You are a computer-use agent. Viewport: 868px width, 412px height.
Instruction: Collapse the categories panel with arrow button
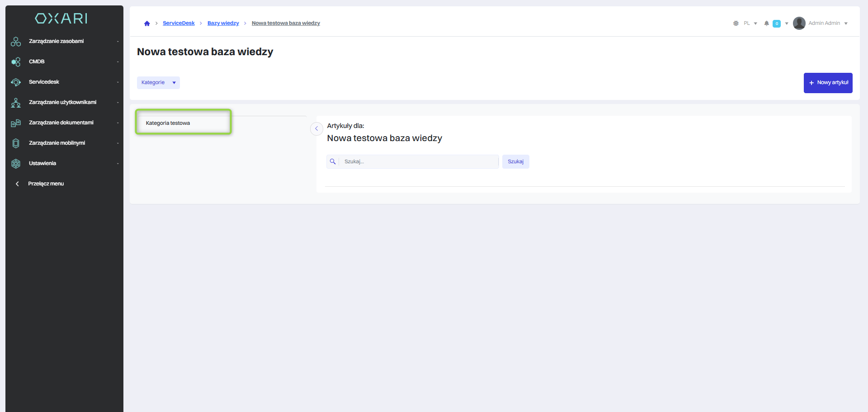(316, 129)
